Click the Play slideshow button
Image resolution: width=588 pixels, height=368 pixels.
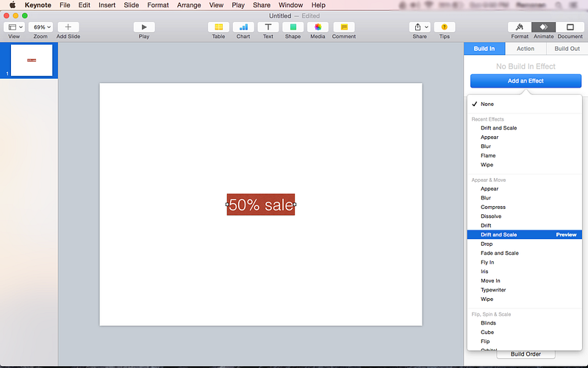144,27
